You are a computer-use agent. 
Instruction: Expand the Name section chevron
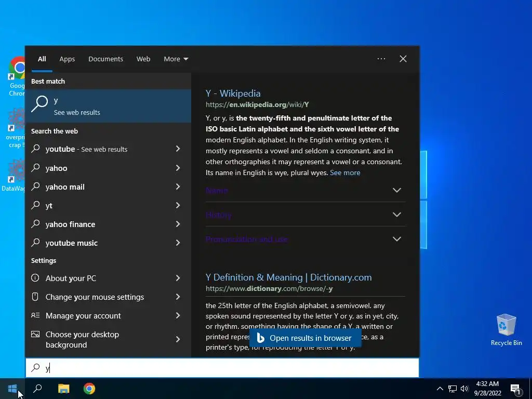[x=396, y=190]
